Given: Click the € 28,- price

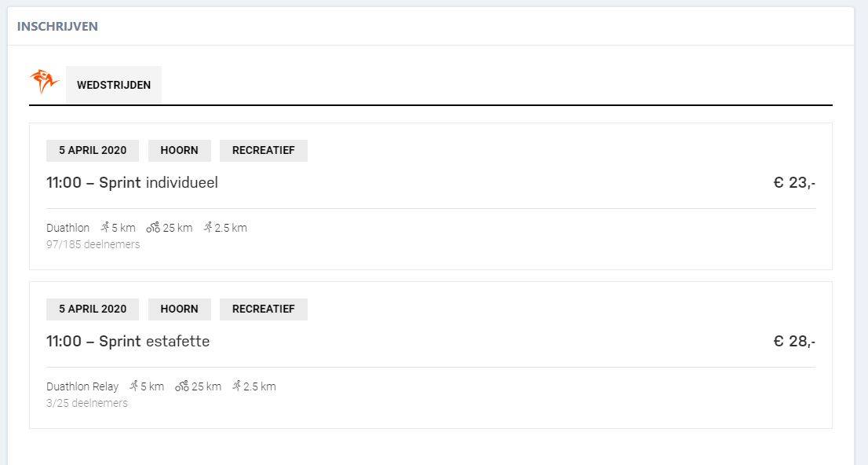Looking at the screenshot, I should (794, 341).
